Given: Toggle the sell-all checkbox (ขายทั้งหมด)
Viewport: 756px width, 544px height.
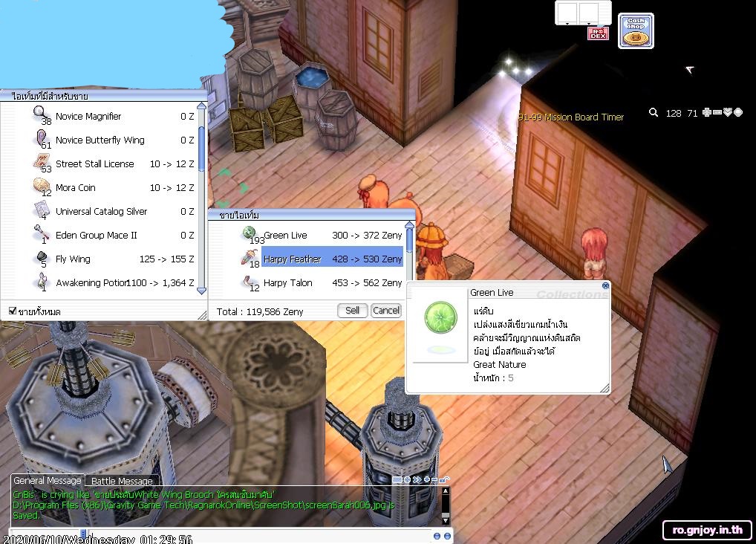Looking at the screenshot, I should [x=13, y=311].
